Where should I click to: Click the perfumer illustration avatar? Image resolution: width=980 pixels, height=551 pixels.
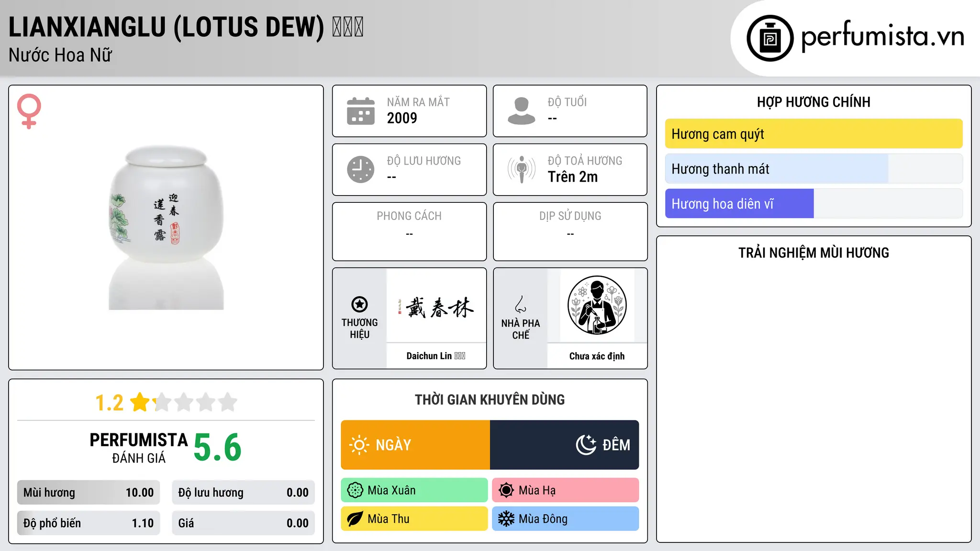click(x=597, y=305)
